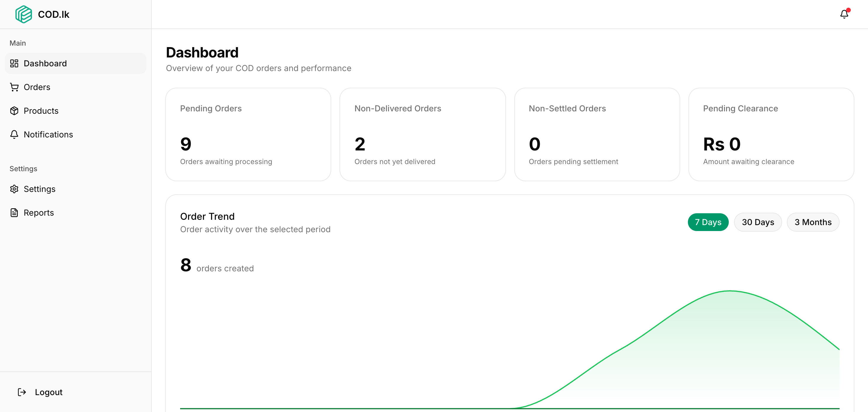Click the Notifications bell icon in sidebar

[14, 134]
